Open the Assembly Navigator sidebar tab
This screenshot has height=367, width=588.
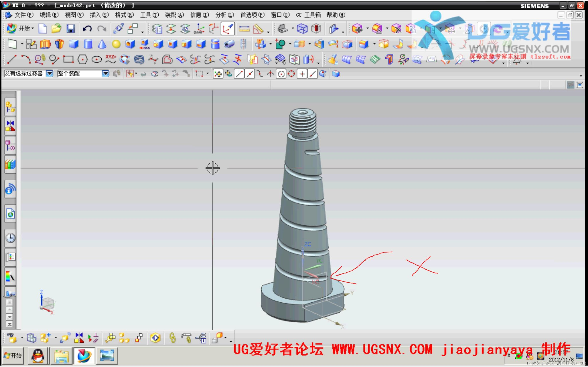click(10, 107)
